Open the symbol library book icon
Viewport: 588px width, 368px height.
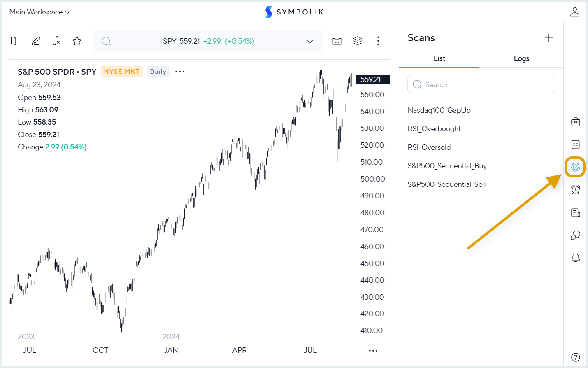click(15, 41)
